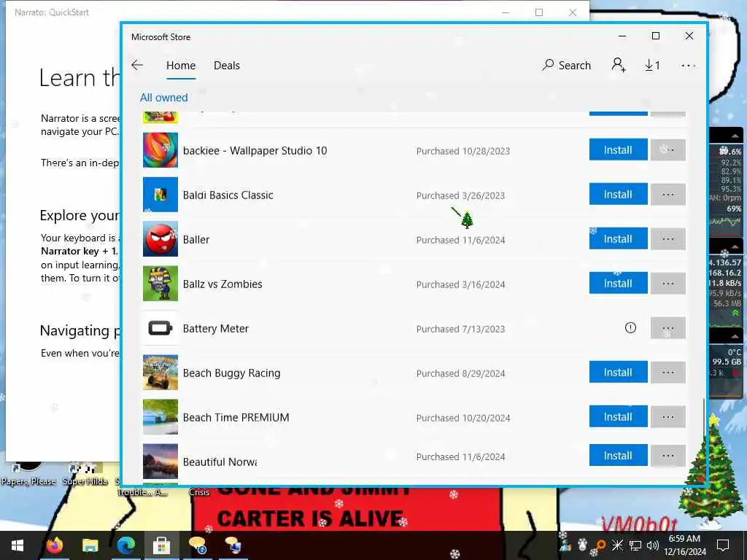The width and height of the screenshot is (747, 560).
Task: Install Beach Buggy Racing
Action: point(618,373)
